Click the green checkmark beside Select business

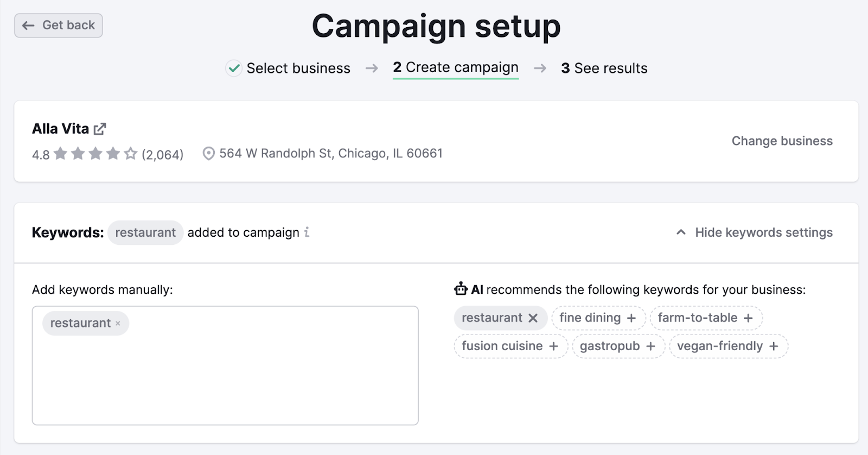coord(233,68)
